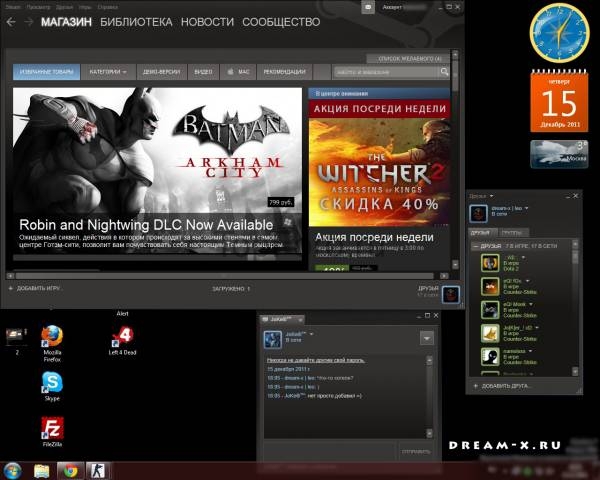Open Google Chrome from the taskbar
The width and height of the screenshot is (600, 480).
point(70,471)
